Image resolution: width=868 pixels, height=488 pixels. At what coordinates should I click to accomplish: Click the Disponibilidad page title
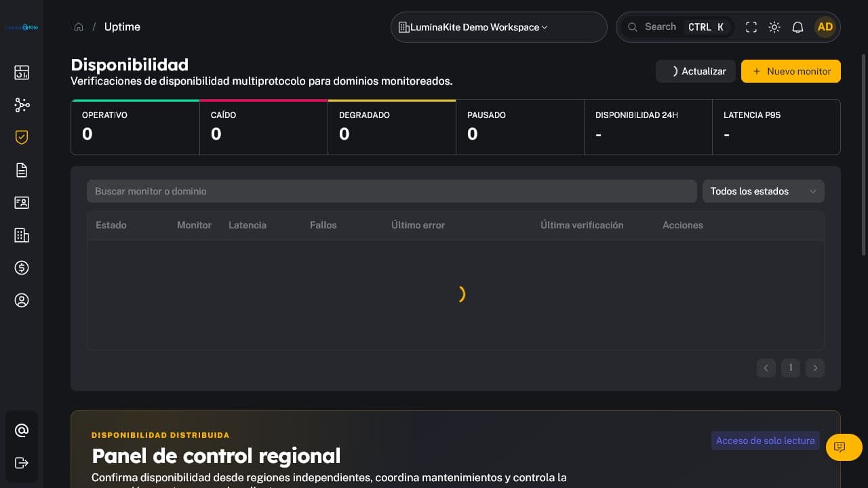pos(130,65)
